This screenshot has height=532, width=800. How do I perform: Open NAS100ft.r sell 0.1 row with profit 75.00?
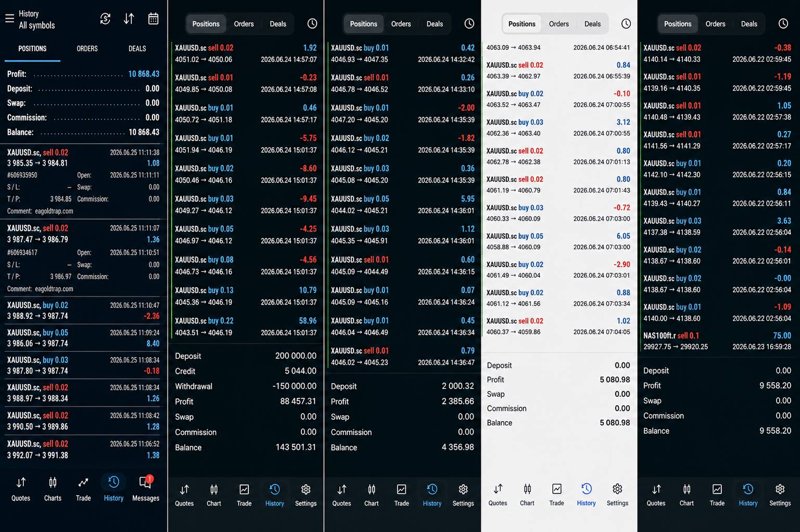717,341
